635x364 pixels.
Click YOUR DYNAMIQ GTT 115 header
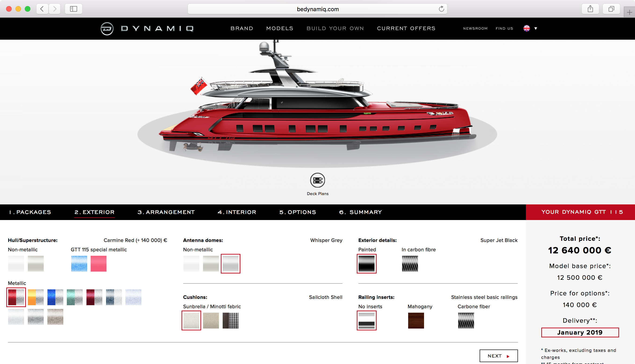point(580,212)
